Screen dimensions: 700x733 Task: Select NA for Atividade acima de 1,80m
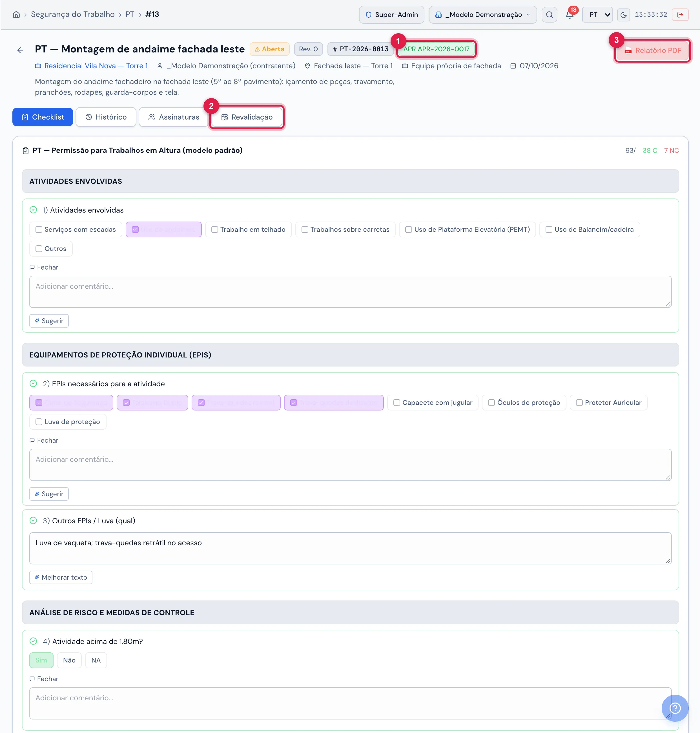(x=96, y=660)
